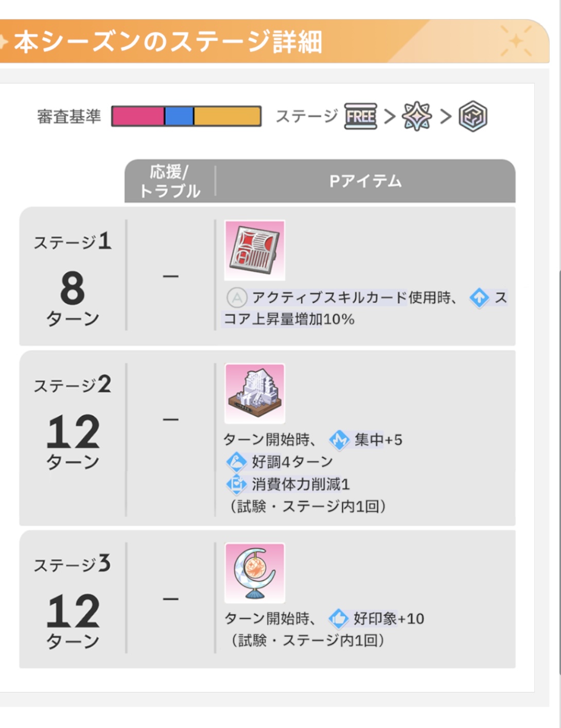Tap the star-shaped stage icon

click(x=417, y=116)
